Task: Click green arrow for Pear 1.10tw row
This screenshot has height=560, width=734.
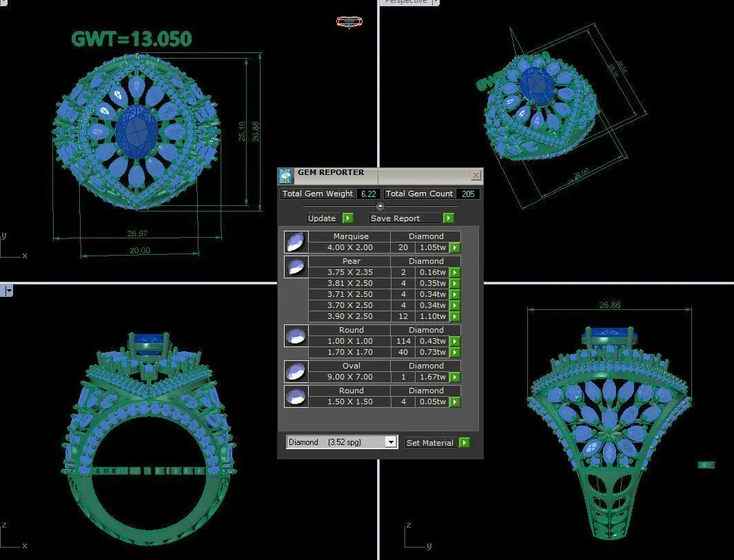Action: (x=455, y=316)
